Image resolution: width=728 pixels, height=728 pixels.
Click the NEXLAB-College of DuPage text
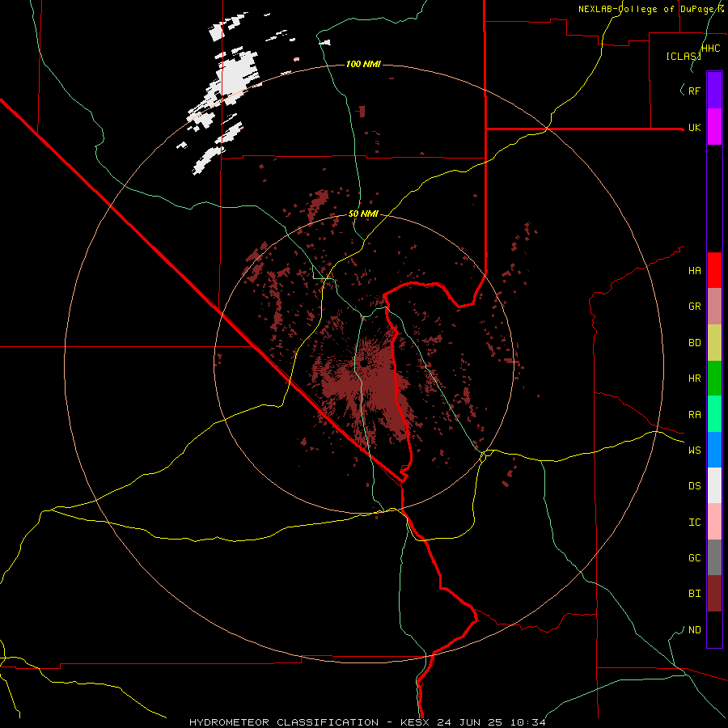pos(650,9)
